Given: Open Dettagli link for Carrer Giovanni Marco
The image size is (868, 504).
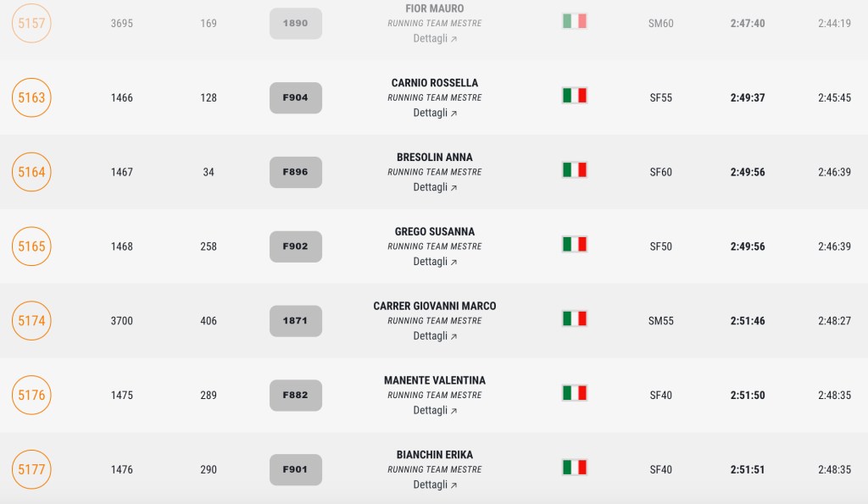Looking at the screenshot, I should coord(435,336).
